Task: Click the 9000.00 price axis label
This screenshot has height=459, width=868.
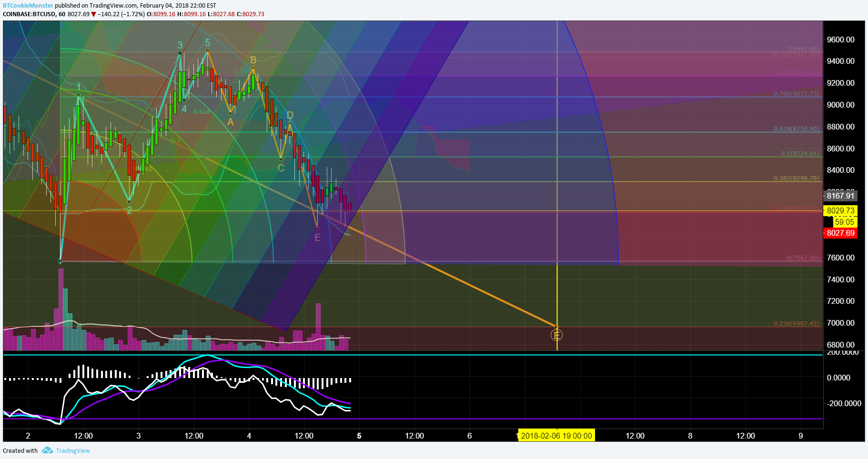Action: click(x=841, y=105)
